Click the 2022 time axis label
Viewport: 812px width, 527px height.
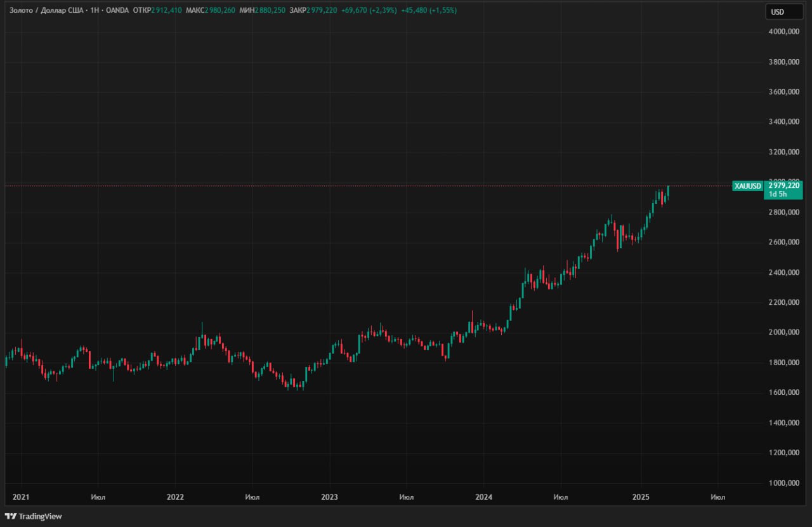click(175, 497)
